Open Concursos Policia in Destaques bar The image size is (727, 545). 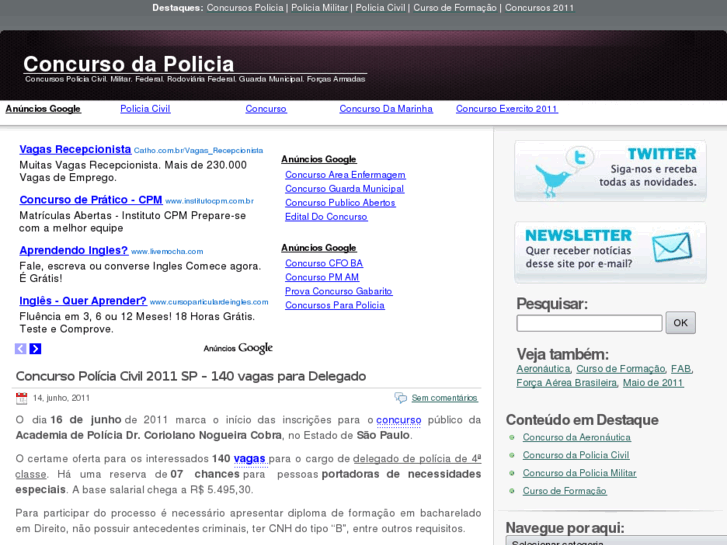coord(245,8)
